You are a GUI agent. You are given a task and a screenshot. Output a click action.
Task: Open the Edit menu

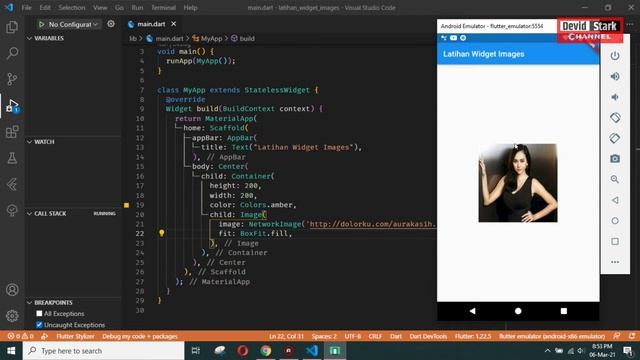(x=45, y=8)
